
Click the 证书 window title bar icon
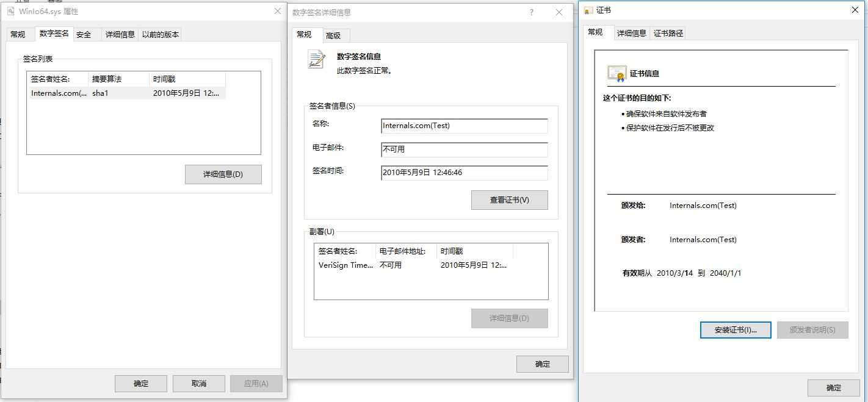(588, 11)
